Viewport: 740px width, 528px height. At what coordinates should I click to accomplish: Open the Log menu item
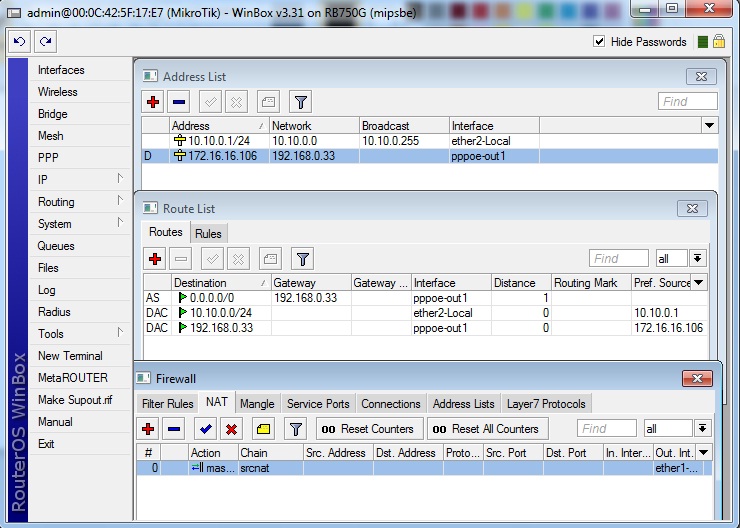(x=79, y=290)
